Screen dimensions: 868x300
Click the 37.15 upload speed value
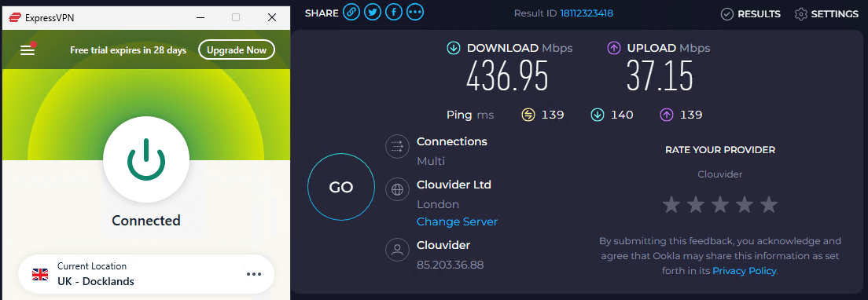coord(660,76)
